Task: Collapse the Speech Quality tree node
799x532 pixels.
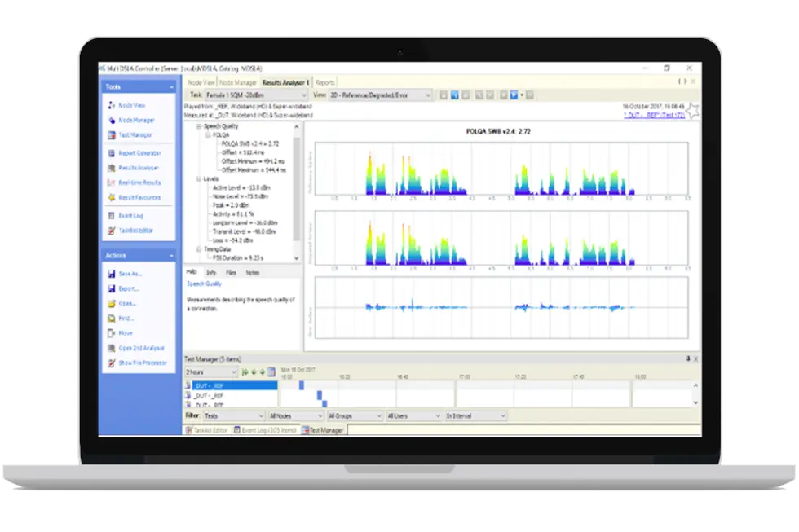Action: (x=199, y=126)
